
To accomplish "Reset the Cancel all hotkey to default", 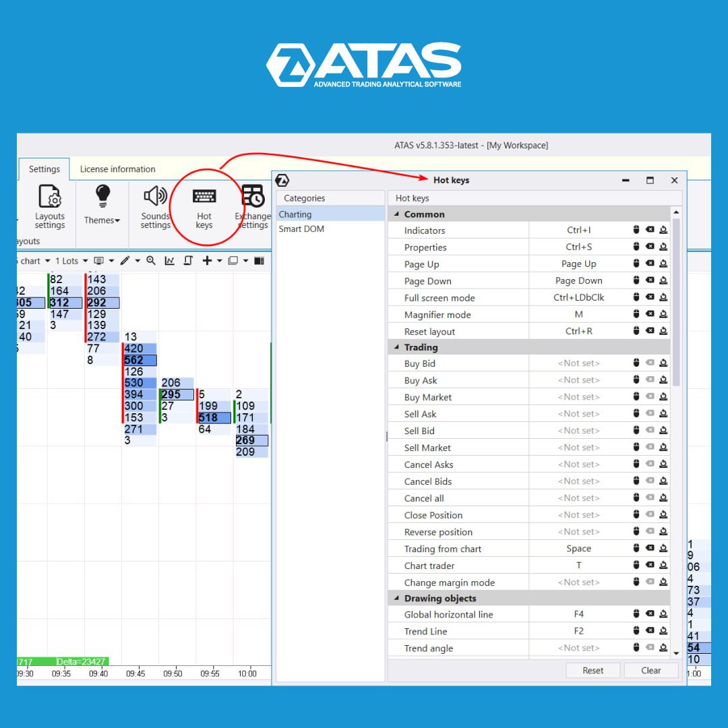I will click(663, 497).
